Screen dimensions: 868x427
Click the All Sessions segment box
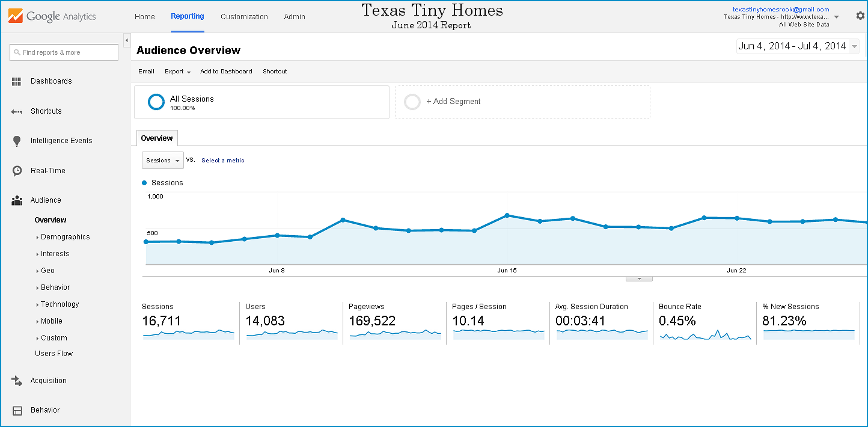[x=261, y=102]
